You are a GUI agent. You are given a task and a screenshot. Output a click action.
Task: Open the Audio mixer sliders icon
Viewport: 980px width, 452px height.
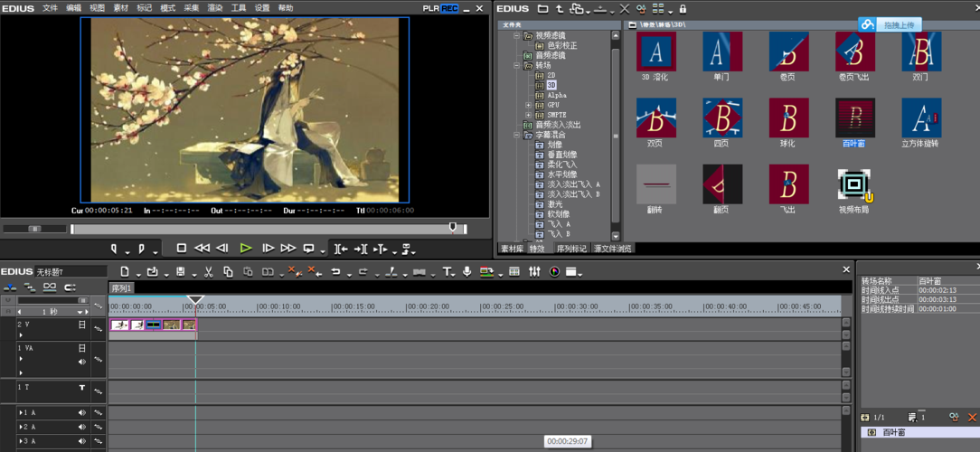[x=534, y=272]
